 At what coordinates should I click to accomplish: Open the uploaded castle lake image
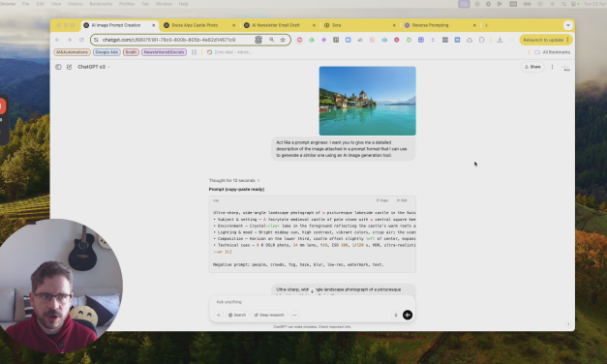click(x=367, y=101)
